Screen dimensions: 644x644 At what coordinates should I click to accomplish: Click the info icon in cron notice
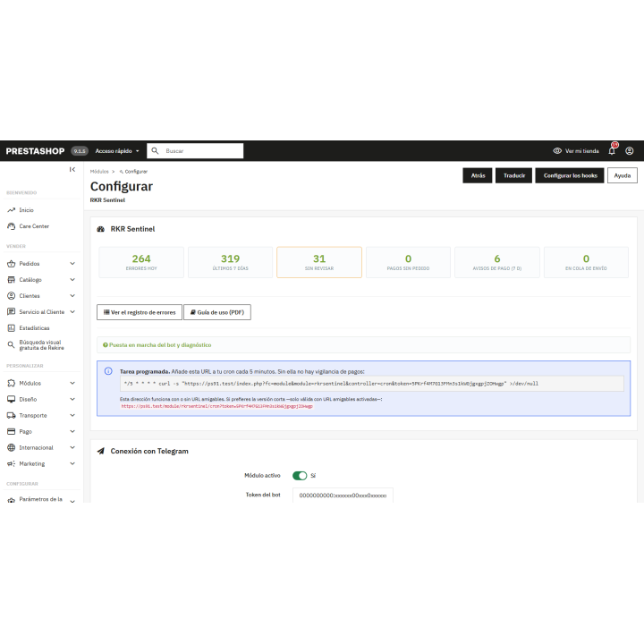pos(108,371)
